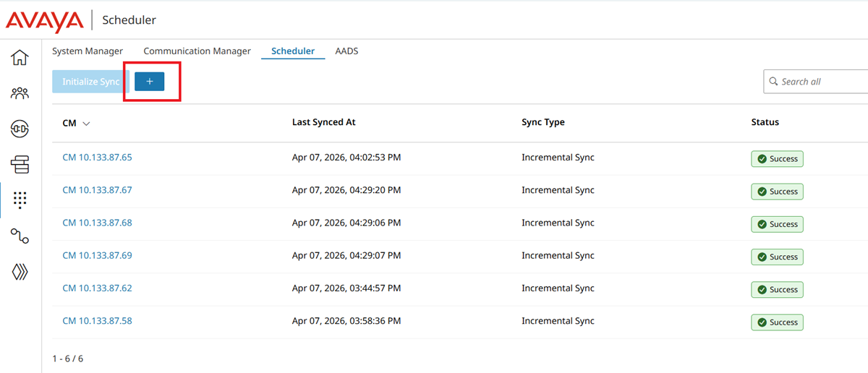Switch to the System Manager tab
Viewport: 868px width, 373px height.
88,51
